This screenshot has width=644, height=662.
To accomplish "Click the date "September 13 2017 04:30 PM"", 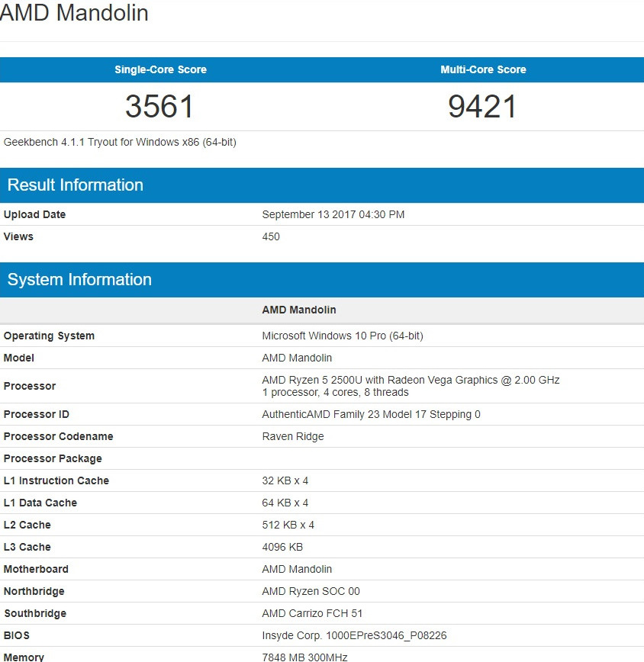I will [333, 214].
